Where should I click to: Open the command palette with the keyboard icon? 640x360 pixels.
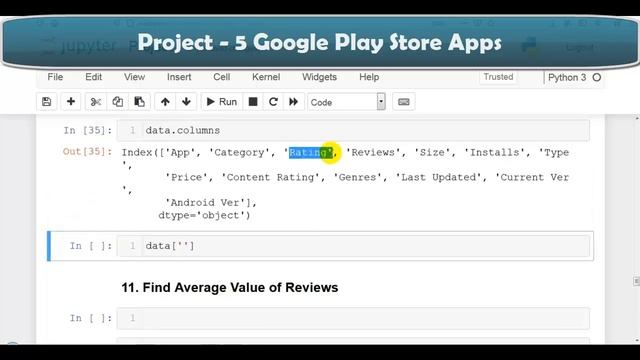pyautogui.click(x=404, y=102)
